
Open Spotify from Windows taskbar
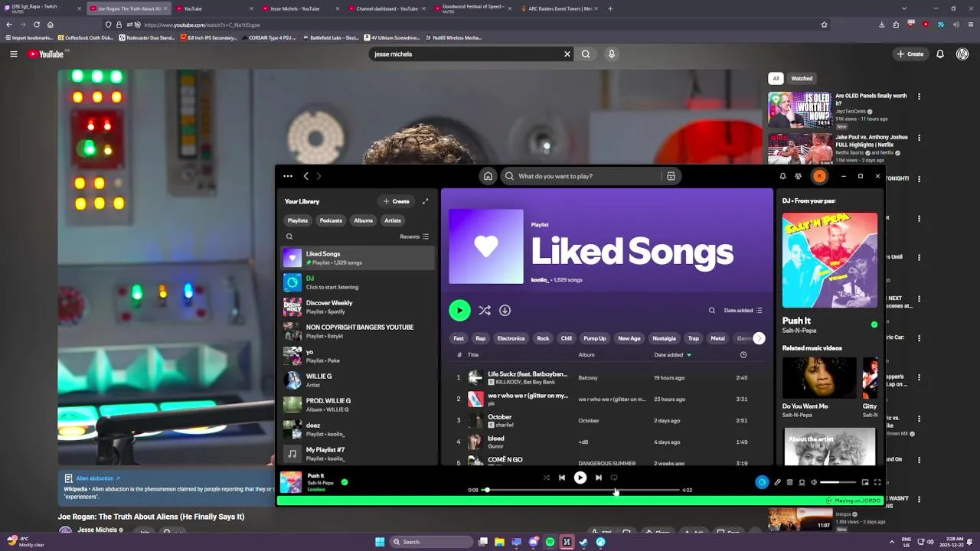point(550,542)
